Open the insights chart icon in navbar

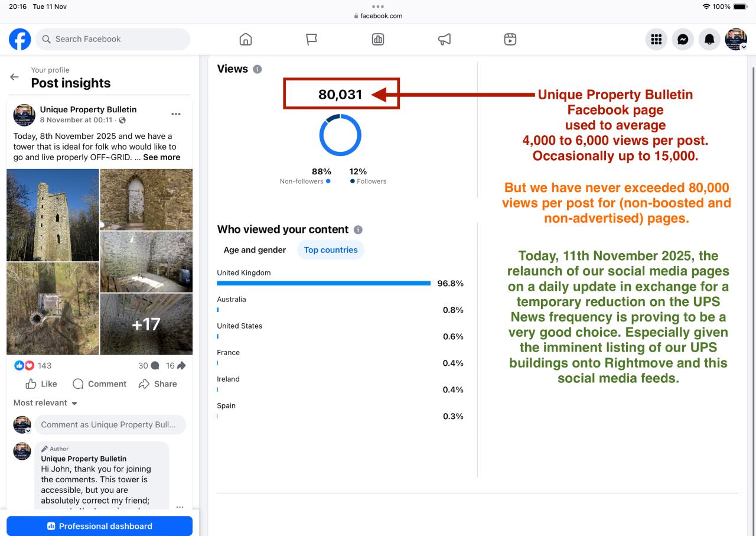point(378,40)
